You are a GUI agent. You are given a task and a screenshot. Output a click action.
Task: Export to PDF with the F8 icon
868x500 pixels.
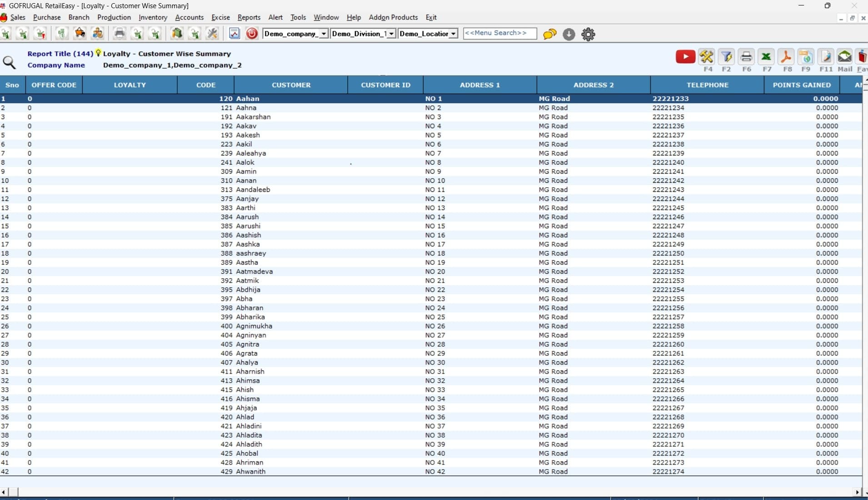(786, 57)
